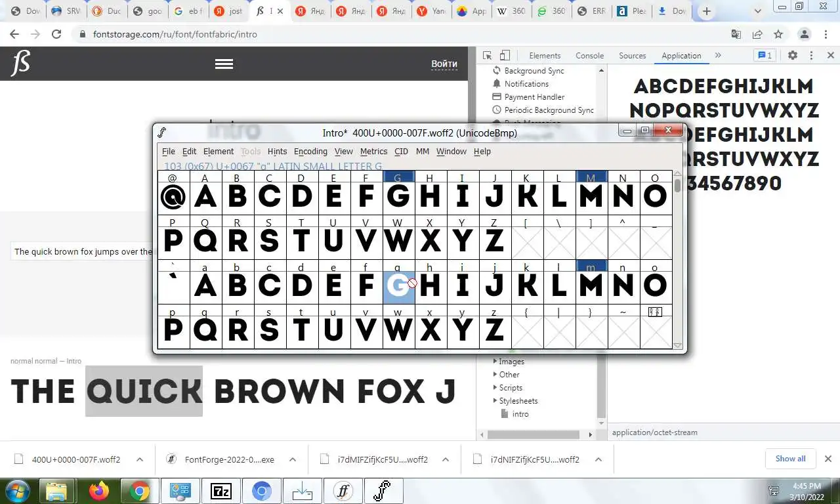Switch to the Console tab in DevTools
The width and height of the screenshot is (840, 504).
[x=589, y=56]
